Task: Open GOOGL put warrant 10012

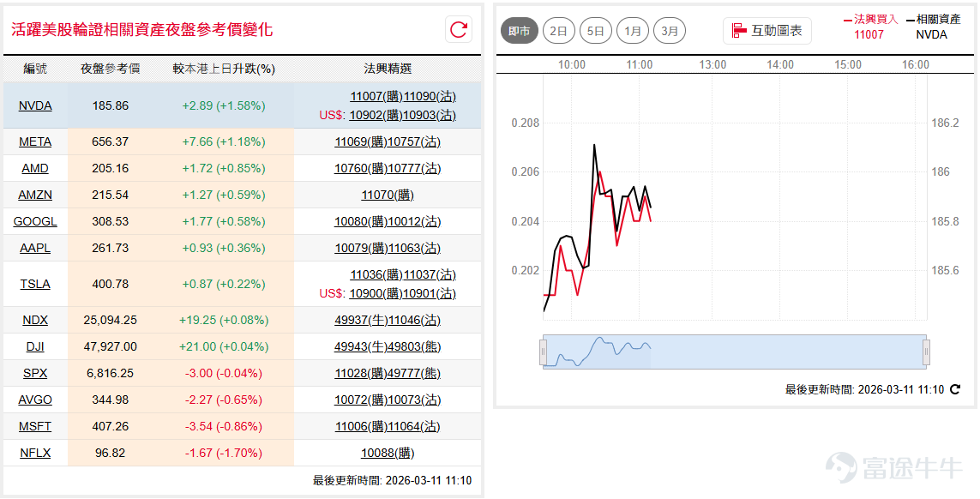Action: click(414, 221)
